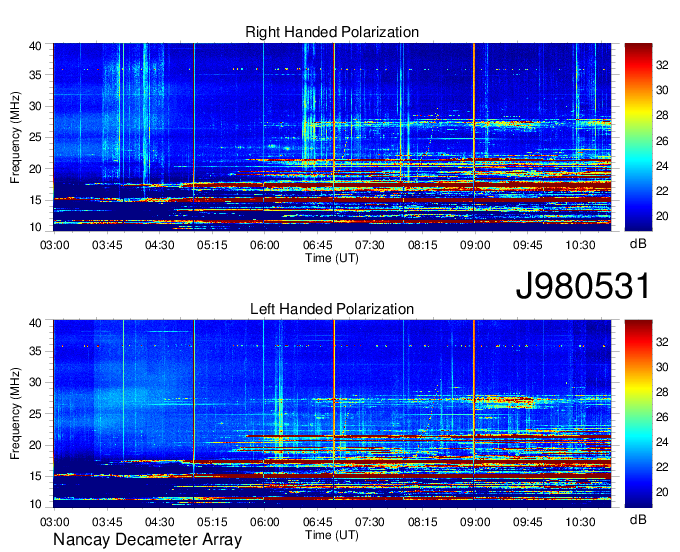Click the dB label under the Left Handed color bar

pos(638,519)
